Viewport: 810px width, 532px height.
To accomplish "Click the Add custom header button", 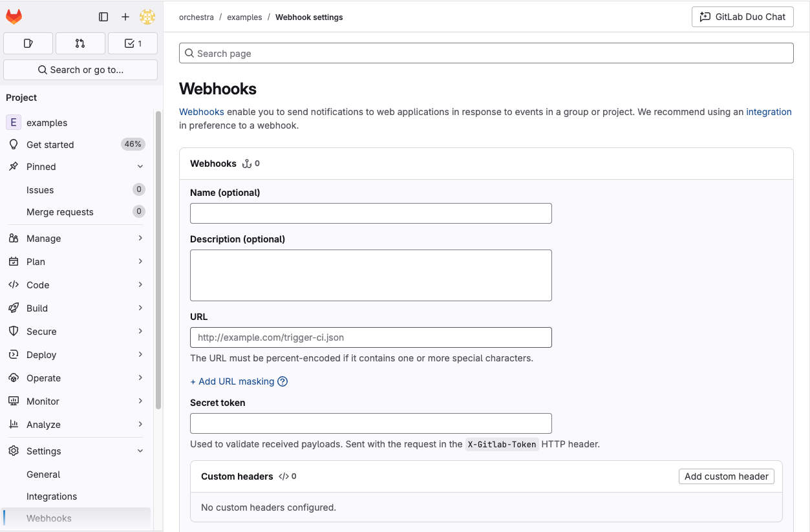I will tap(726, 476).
